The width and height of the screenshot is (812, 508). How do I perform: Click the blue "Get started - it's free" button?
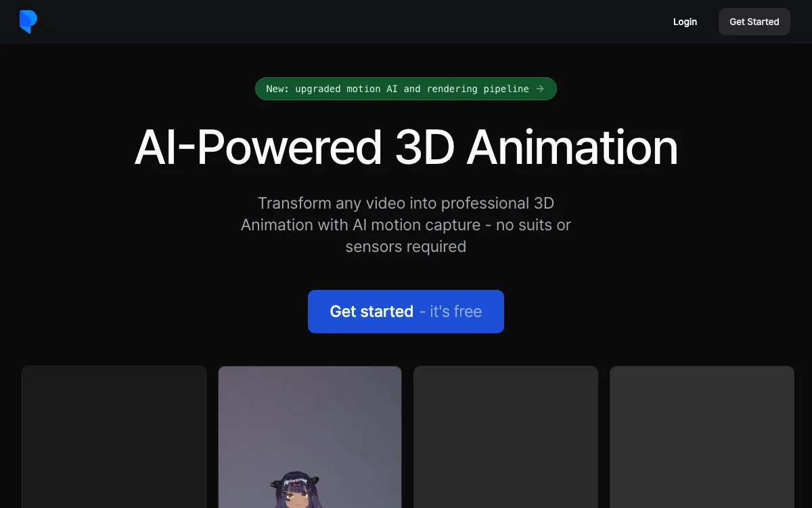(x=406, y=312)
